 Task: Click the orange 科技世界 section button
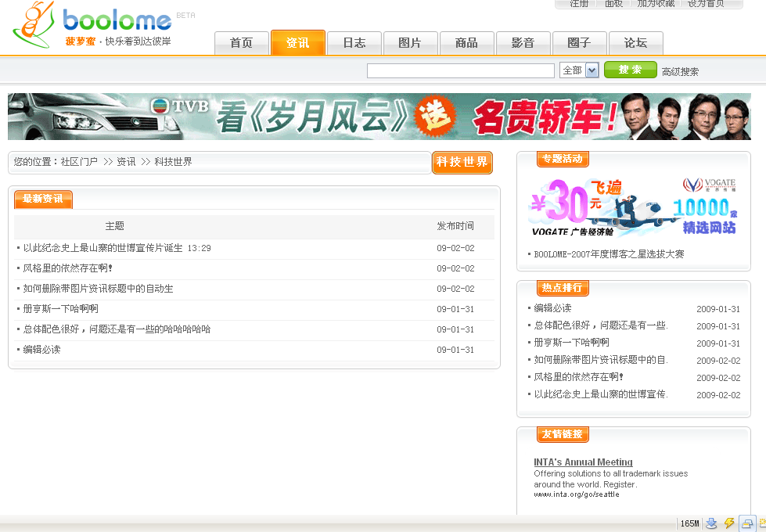pyautogui.click(x=462, y=162)
